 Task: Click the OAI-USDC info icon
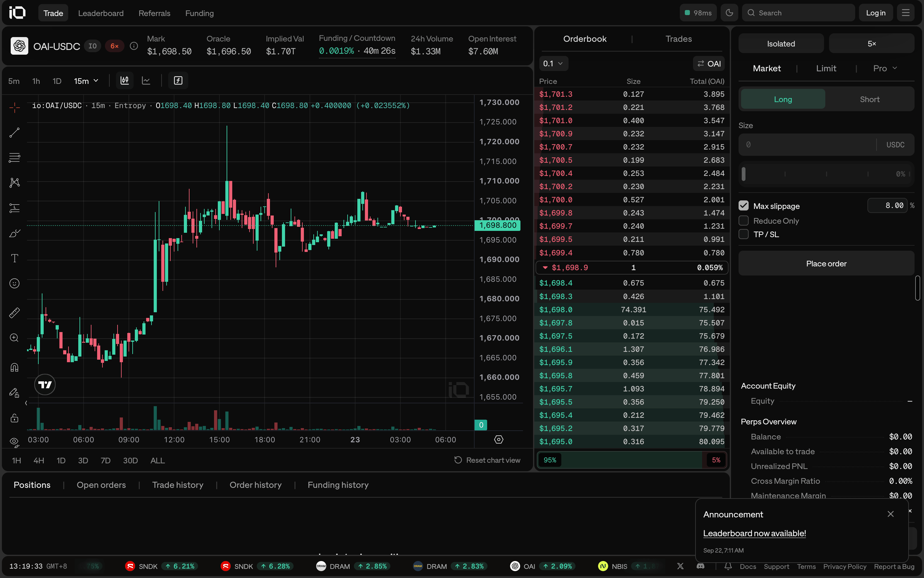pos(134,46)
